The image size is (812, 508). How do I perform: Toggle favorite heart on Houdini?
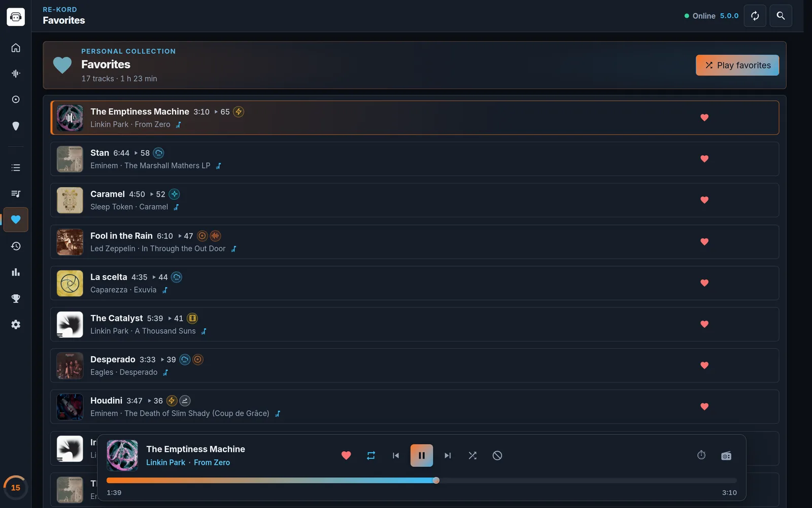704,406
